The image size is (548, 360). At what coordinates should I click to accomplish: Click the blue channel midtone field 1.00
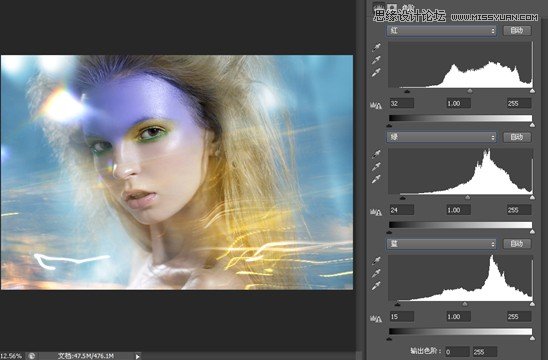pos(459,317)
